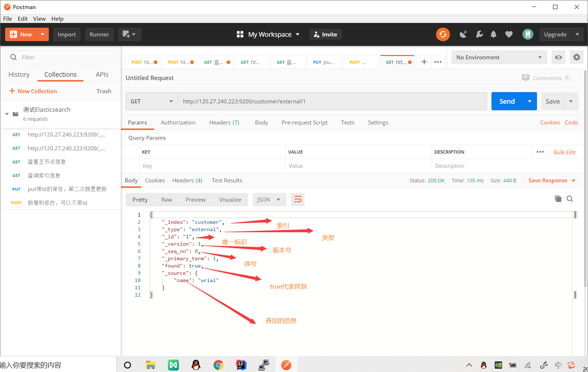
Task: Toggle word wrap in response body
Action: coord(298,199)
